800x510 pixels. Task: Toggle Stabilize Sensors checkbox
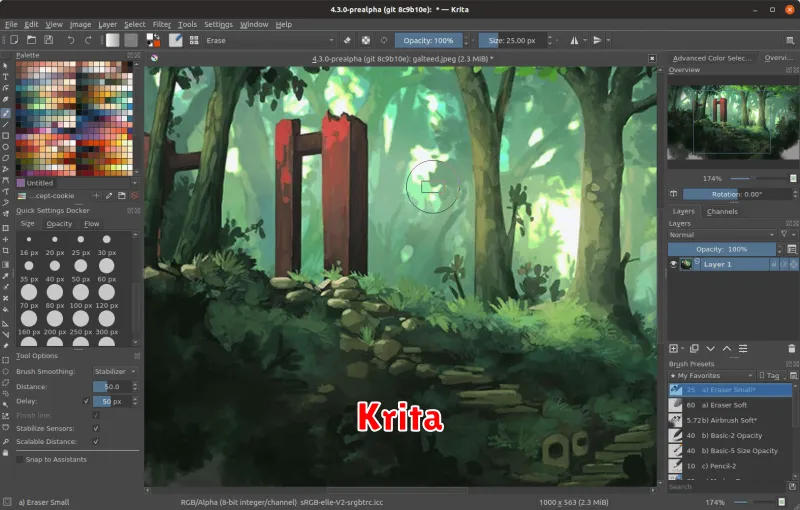(x=95, y=428)
